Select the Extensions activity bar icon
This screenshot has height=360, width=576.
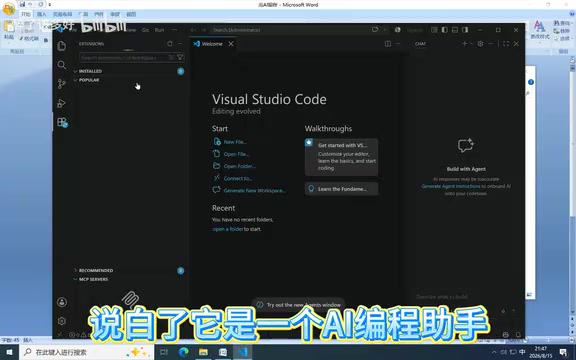click(62, 122)
